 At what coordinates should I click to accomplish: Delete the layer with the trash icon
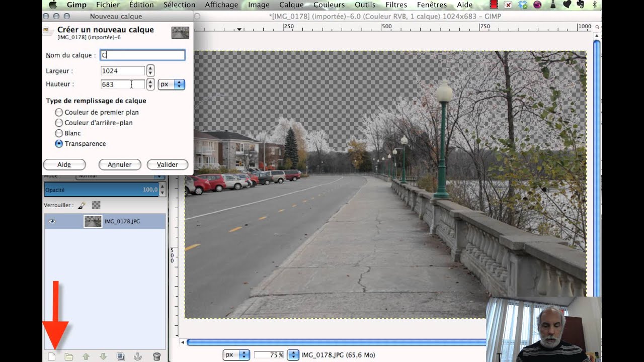156,356
